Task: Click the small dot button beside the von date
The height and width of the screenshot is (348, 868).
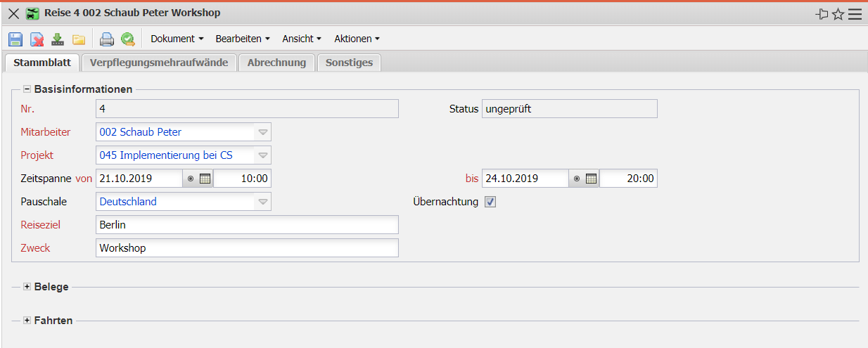Action: (x=190, y=179)
